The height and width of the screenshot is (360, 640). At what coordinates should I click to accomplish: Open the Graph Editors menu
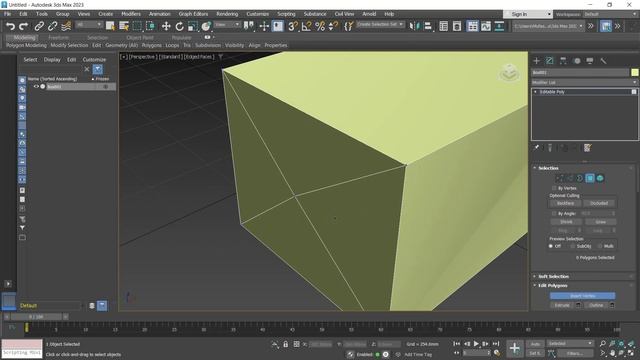pos(193,14)
